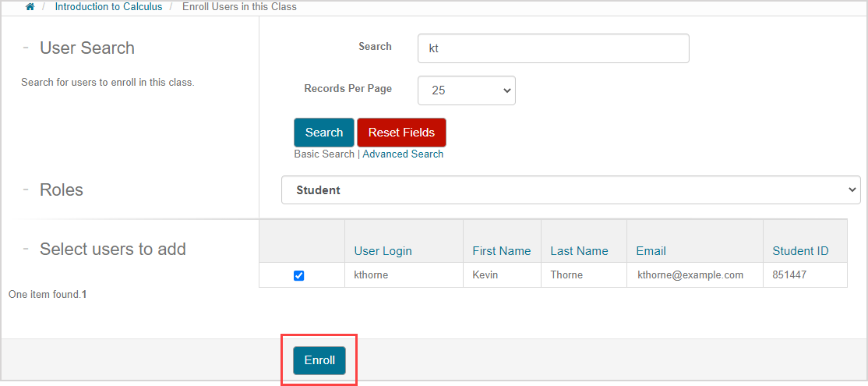Open the Introduction to Calculus breadcrumb link

point(108,6)
